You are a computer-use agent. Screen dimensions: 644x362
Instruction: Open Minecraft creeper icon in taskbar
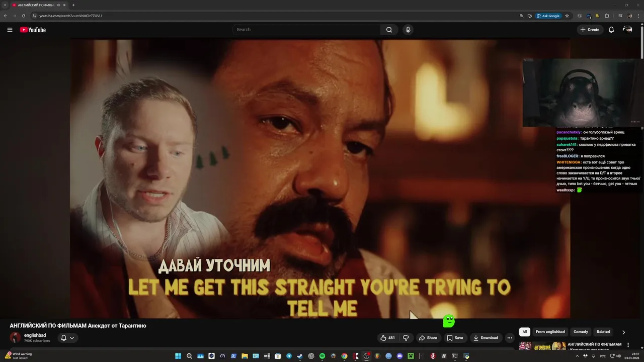point(411,356)
